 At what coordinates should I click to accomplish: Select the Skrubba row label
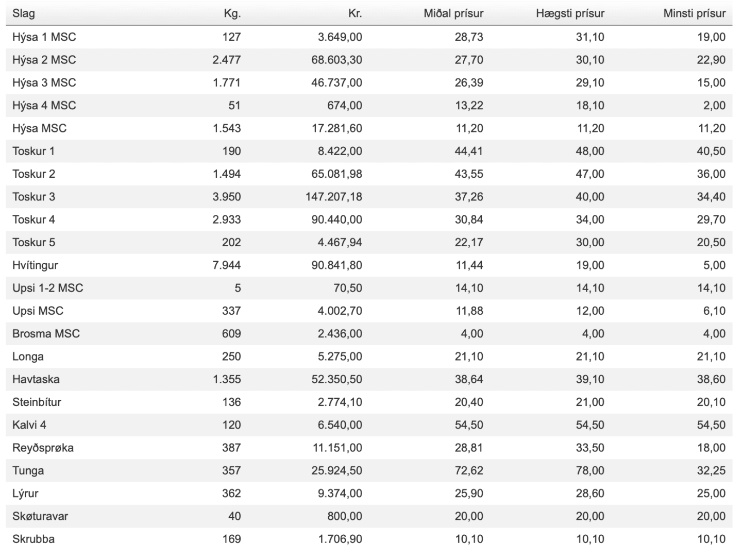33,539
